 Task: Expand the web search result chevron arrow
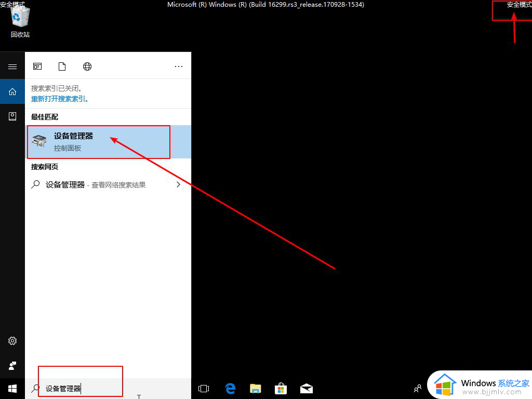coord(178,184)
